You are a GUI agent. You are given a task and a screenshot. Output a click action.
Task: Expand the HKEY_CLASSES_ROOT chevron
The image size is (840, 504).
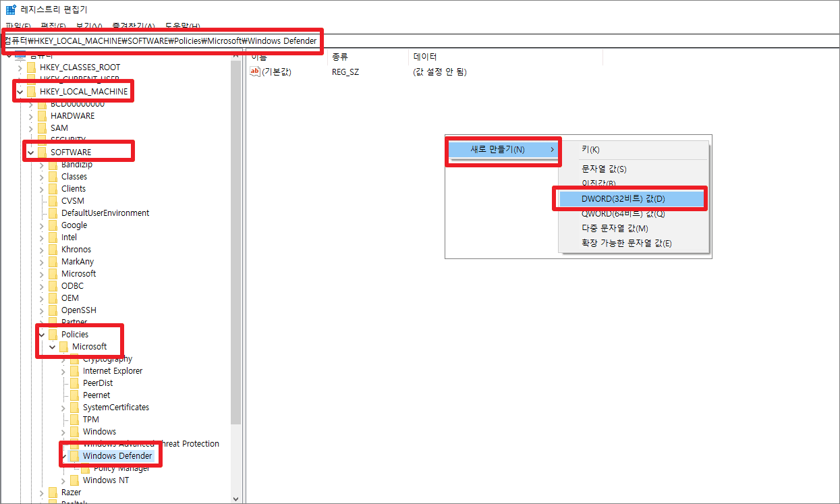point(20,67)
